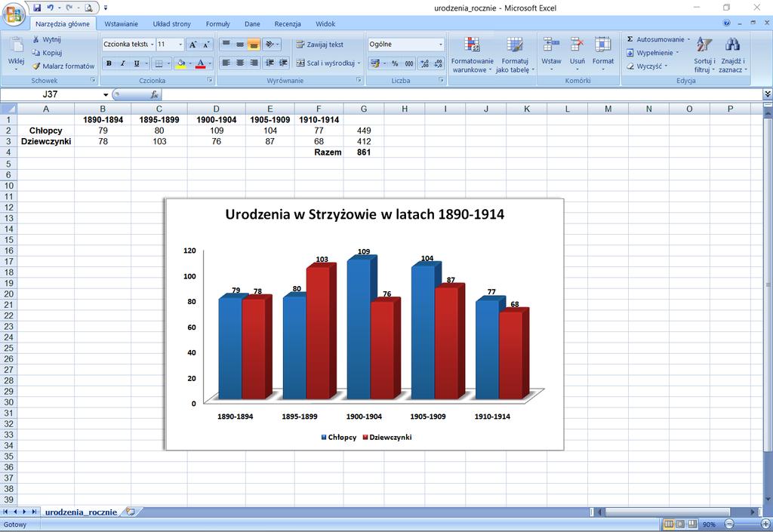This screenshot has height=532, width=773.
Task: Open Wypełnienie fill dropdown
Action: [652, 53]
